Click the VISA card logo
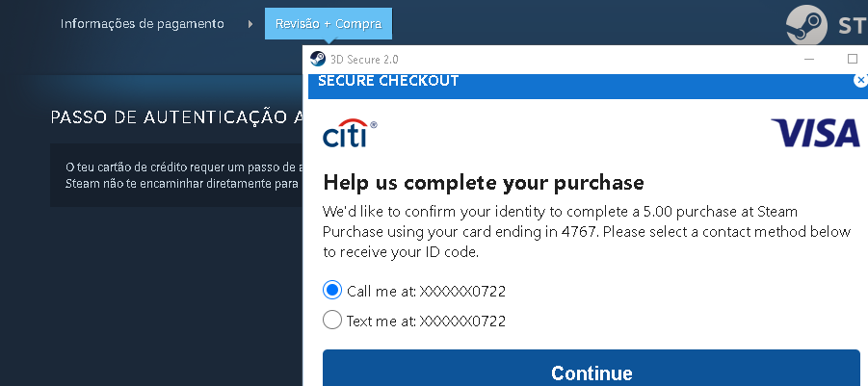 click(x=815, y=133)
